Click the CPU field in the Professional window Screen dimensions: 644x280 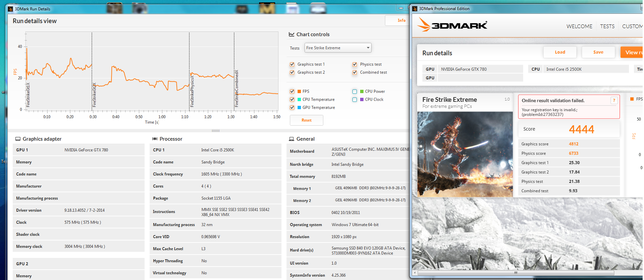[586, 69]
